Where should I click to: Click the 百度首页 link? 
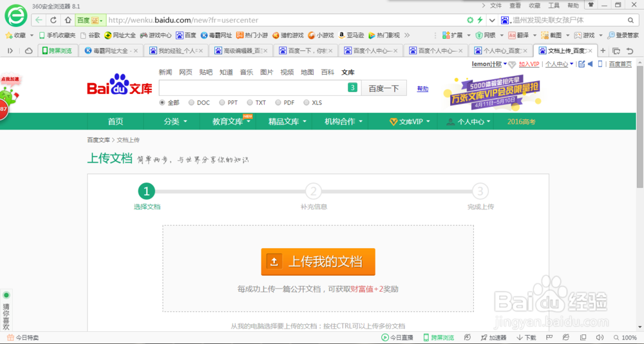(620, 64)
